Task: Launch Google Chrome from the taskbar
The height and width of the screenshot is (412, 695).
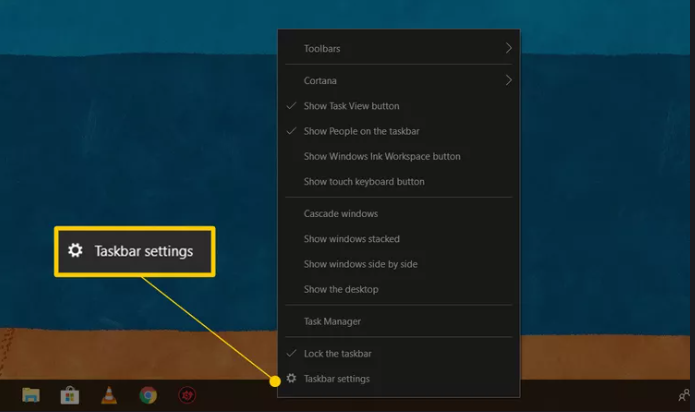Action: [148, 395]
